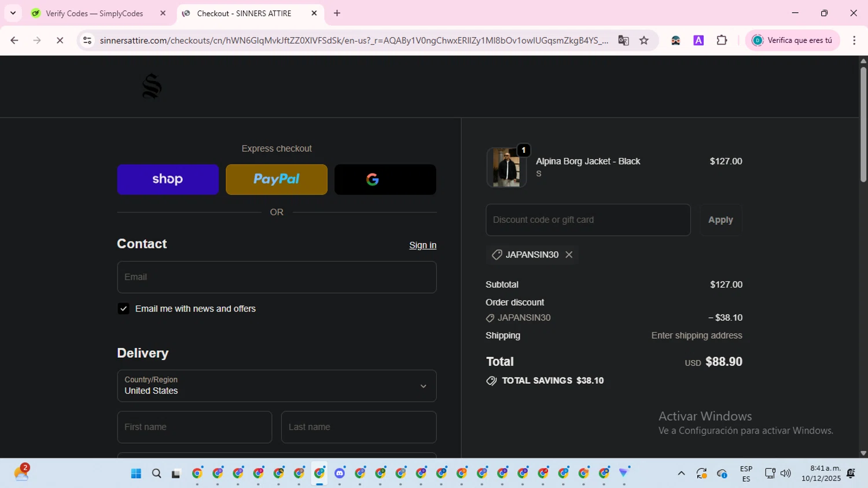Click the Subtotal amount $127.00
The image size is (868, 488).
point(726,285)
